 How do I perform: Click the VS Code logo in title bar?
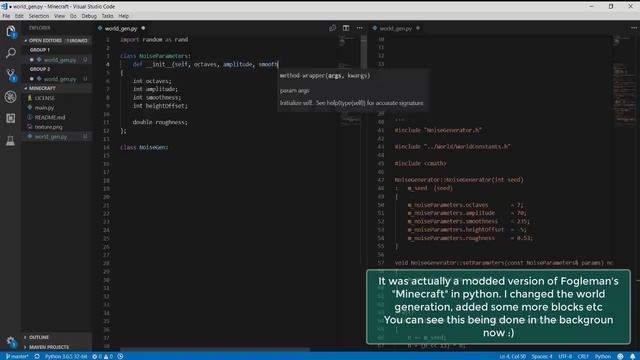pyautogui.click(x=4, y=7)
